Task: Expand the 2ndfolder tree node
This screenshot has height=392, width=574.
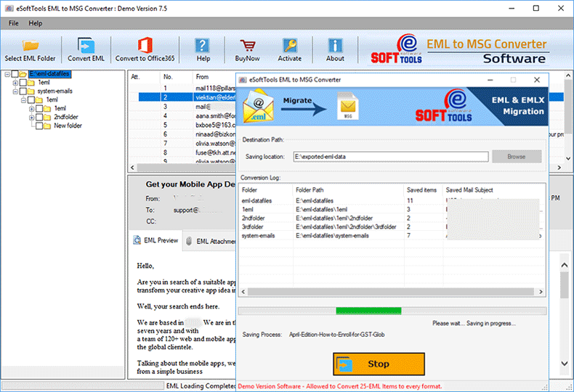Action: [x=32, y=118]
